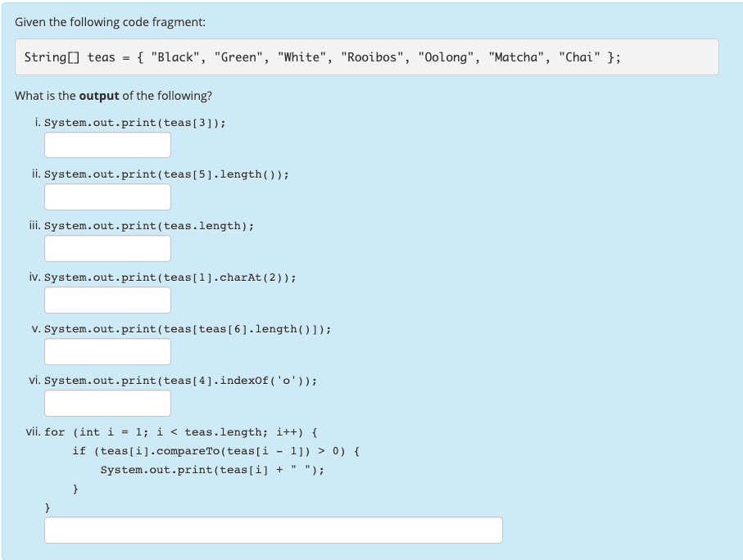Click the answer field for teas.length question
The height and width of the screenshot is (560, 743).
(x=106, y=248)
